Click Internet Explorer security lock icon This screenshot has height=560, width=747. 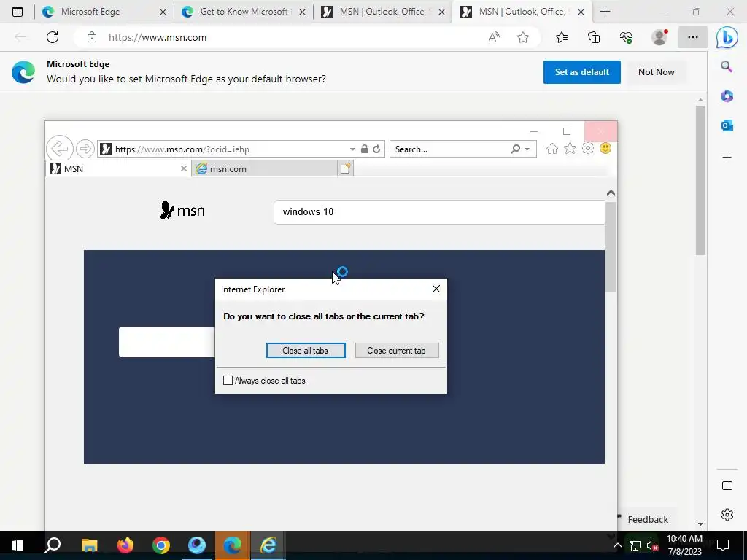point(365,149)
